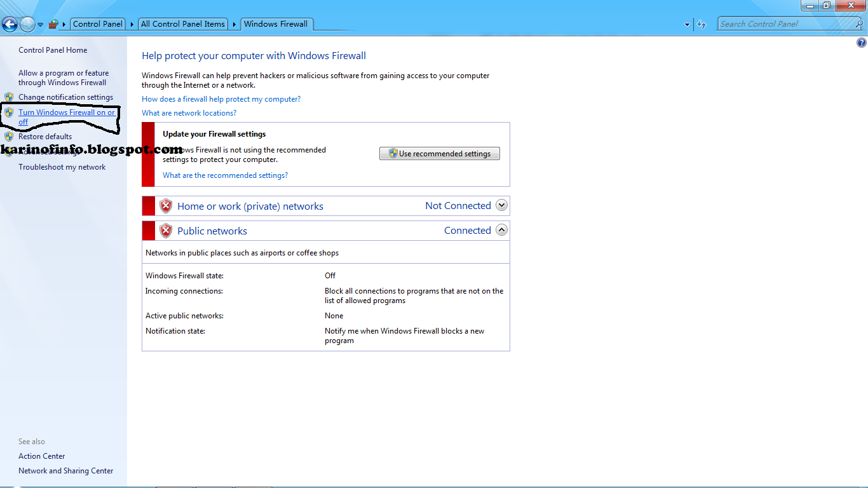
Task: Click Update your Firewall settings heading
Action: pyautogui.click(x=214, y=134)
